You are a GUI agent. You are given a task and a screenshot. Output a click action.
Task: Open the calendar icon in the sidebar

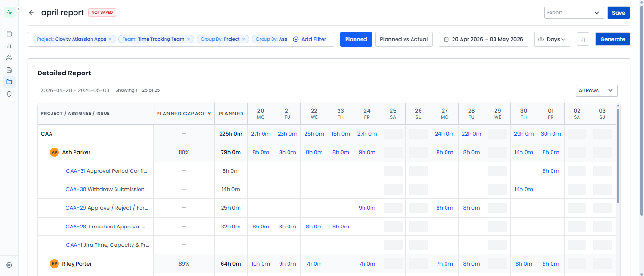point(9,33)
